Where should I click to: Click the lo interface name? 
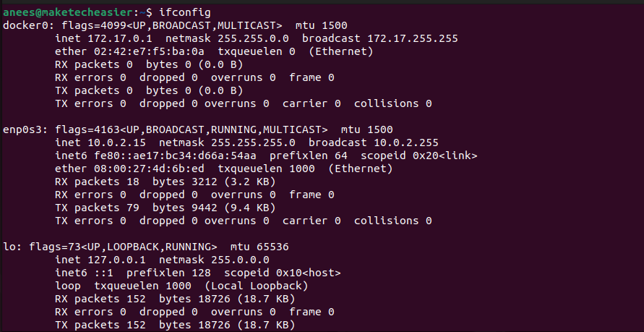click(9, 247)
